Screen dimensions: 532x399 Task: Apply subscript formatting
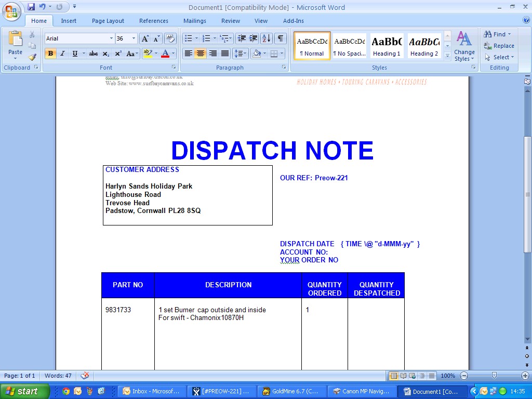pos(106,54)
